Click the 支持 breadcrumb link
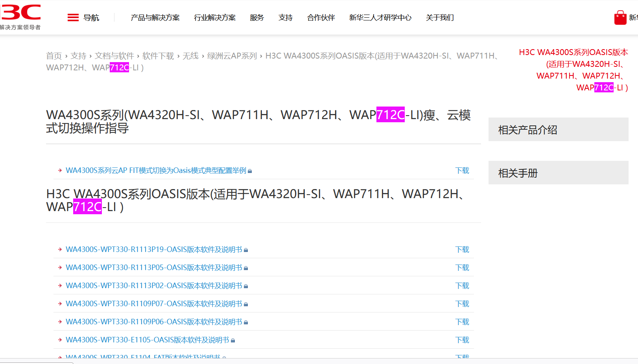The image size is (638, 364). point(78,56)
